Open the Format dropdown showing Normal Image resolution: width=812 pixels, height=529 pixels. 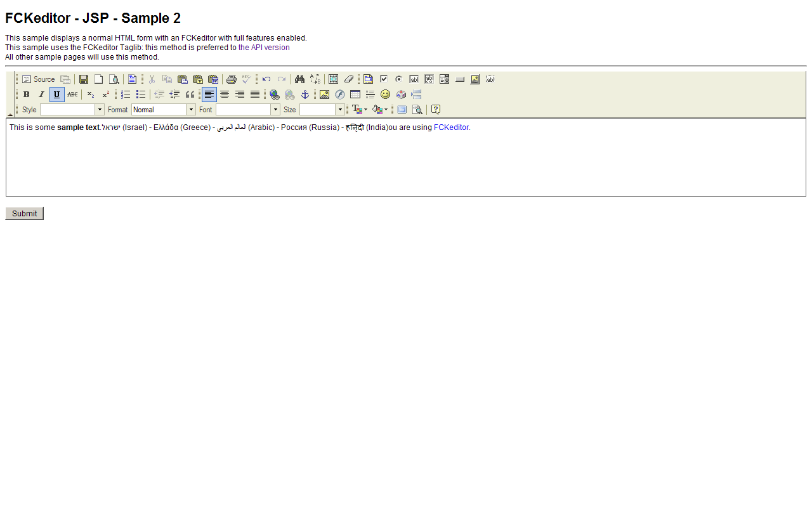[x=191, y=110]
